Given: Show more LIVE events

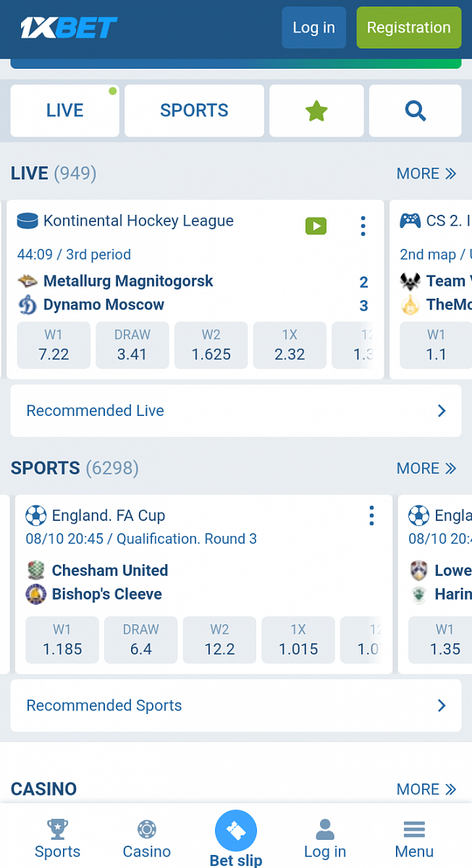Looking at the screenshot, I should (x=426, y=174).
